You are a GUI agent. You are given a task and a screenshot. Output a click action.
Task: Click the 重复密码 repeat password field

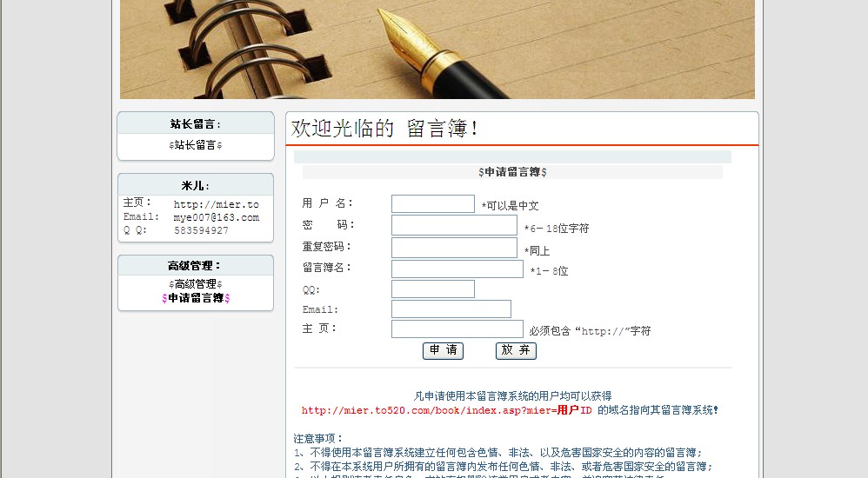(x=454, y=248)
